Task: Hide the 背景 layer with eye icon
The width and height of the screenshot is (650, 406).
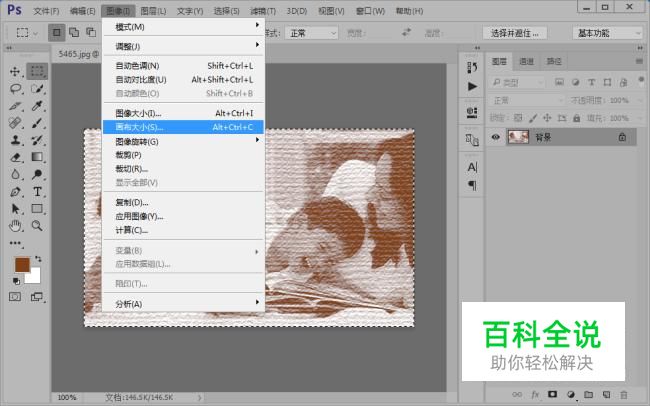Action: (495, 137)
